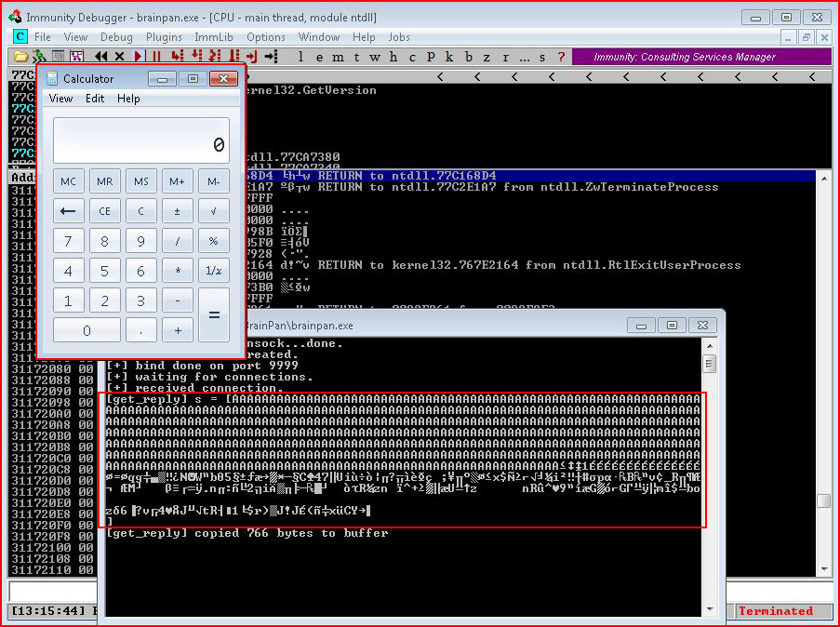Screen dimensions: 840x627
Task: Run the program with the red play icon
Action: (x=139, y=56)
